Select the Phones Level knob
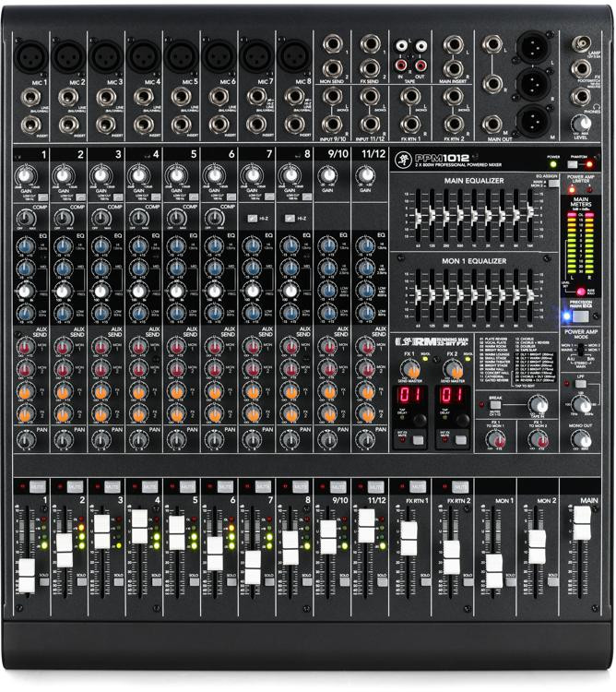 [581, 124]
